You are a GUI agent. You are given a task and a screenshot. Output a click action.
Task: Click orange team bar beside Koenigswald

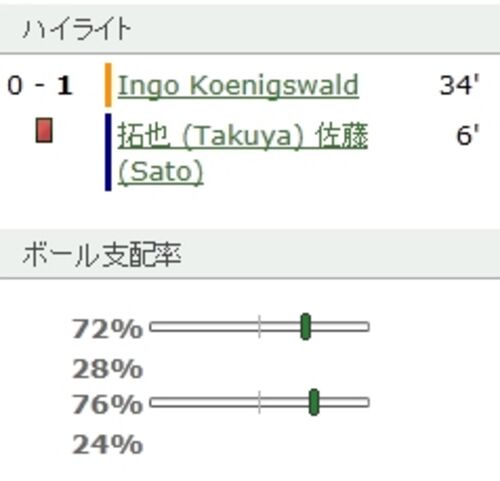(x=108, y=85)
